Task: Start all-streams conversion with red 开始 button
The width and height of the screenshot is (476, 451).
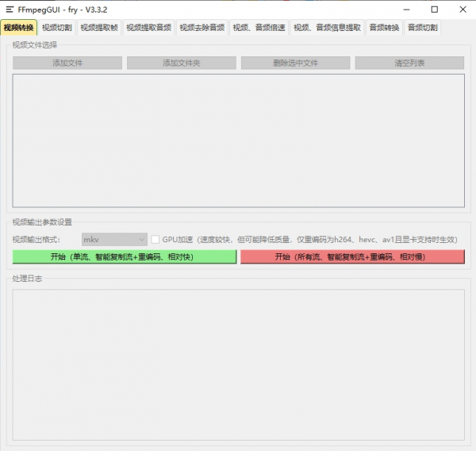Action: (352, 256)
